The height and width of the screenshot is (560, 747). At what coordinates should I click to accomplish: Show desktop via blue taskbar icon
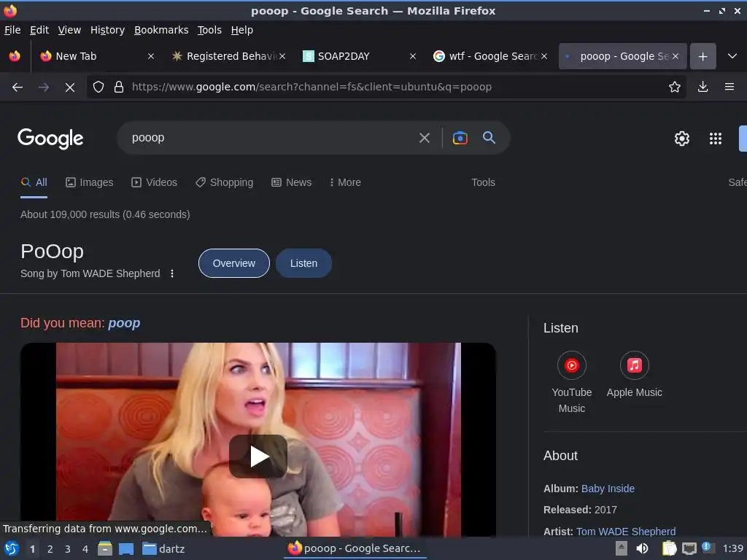click(x=126, y=548)
